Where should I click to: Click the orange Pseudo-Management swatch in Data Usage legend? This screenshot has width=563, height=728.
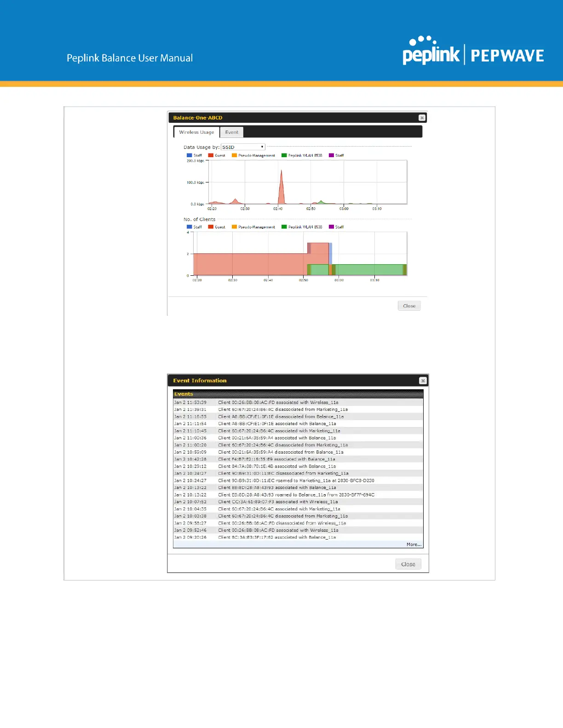click(234, 155)
